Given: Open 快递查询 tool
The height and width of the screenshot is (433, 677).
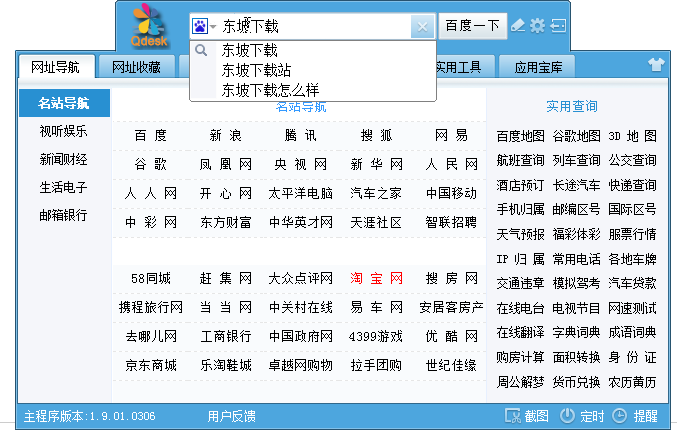Looking at the screenshot, I should coord(633,185).
